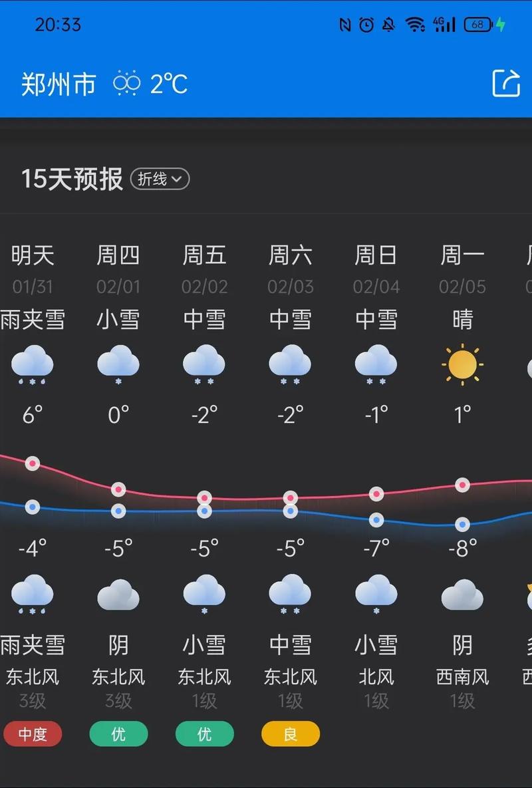This screenshot has height=788, width=532.
Task: Tap the sunny icon under 周一
Action: click(462, 363)
